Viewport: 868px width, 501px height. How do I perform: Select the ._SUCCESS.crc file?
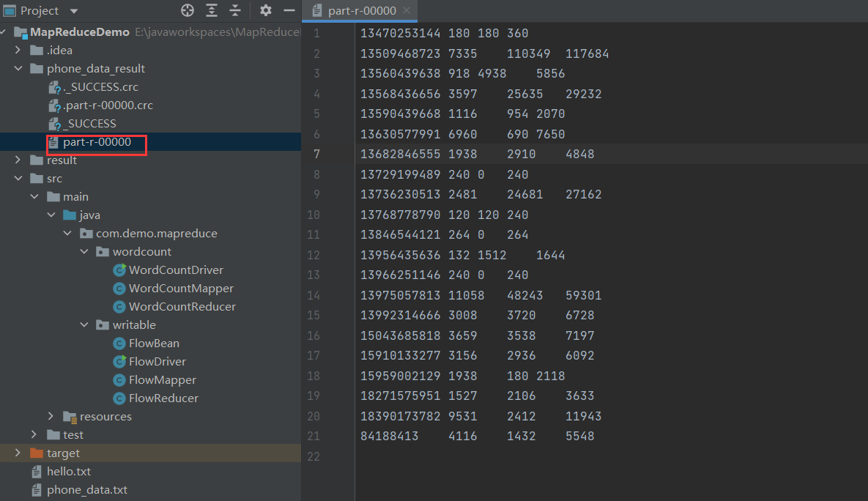[x=100, y=87]
